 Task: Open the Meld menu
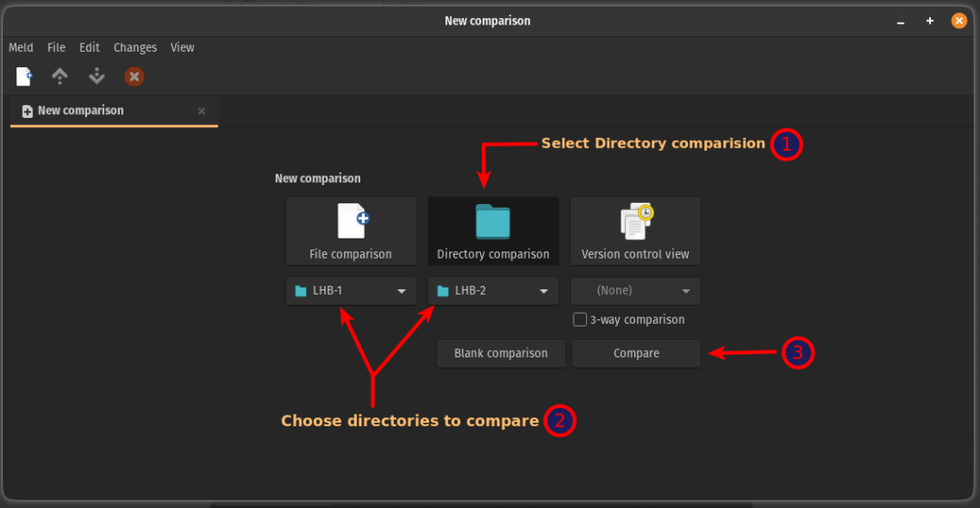coord(21,47)
